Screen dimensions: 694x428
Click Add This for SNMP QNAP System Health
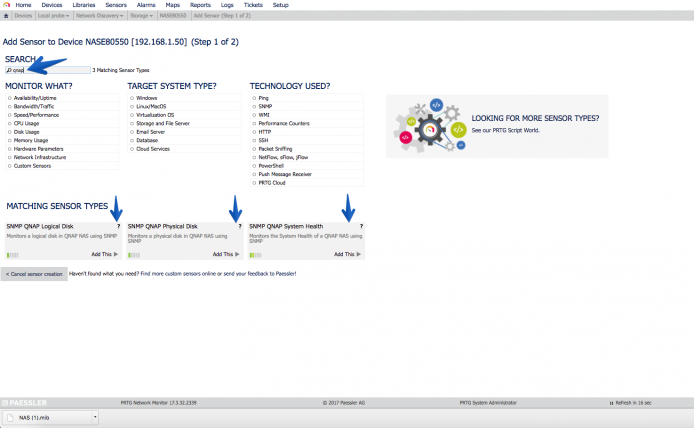pyautogui.click(x=347, y=254)
